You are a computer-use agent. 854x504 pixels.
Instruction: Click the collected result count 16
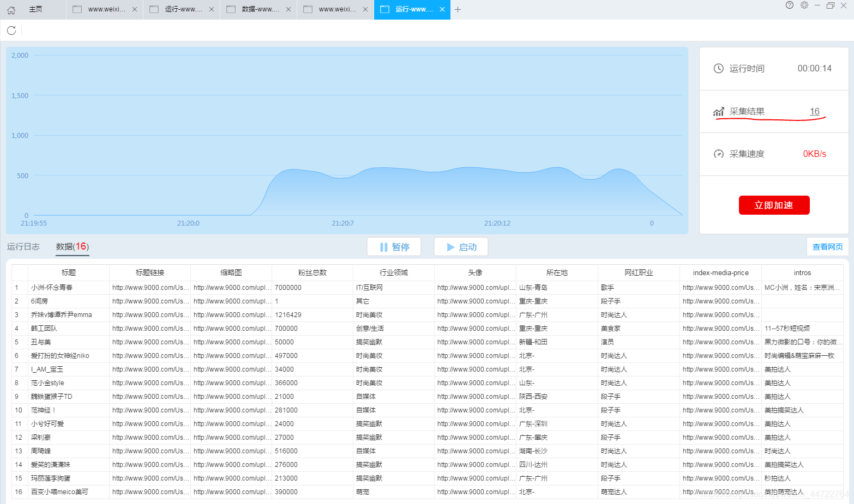click(815, 112)
